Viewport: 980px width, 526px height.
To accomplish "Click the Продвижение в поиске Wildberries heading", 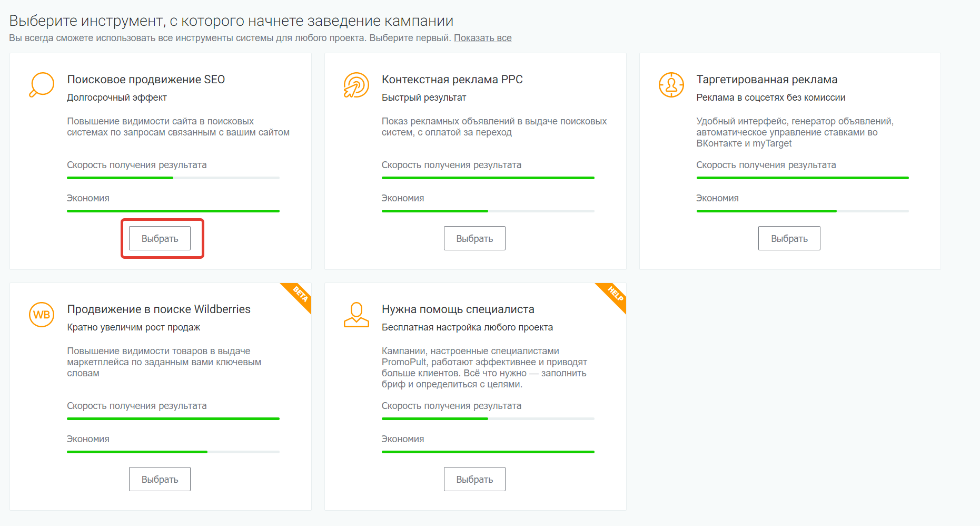I will click(x=159, y=309).
